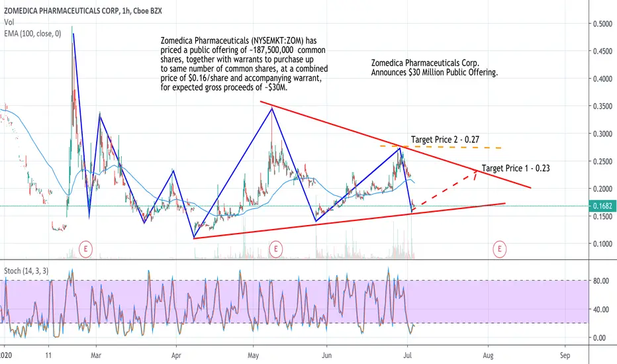Click the 0.2500 price axis label
The image size is (617, 364).
click(602, 161)
